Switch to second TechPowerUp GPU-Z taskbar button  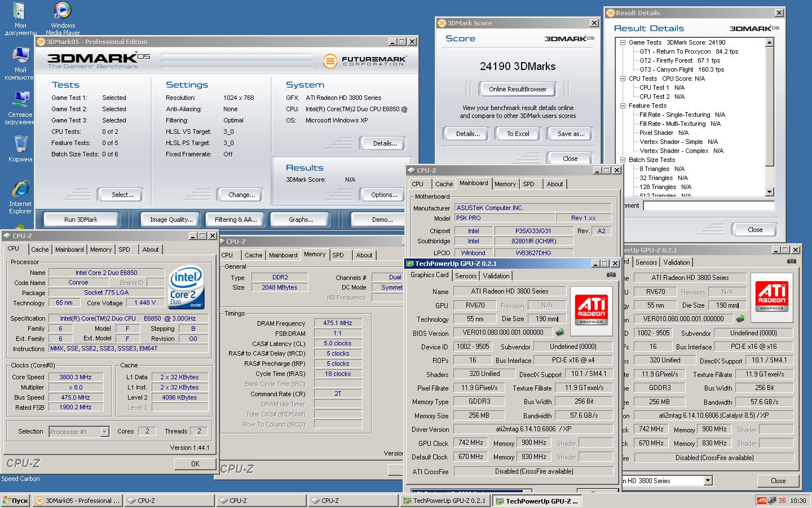(536, 501)
